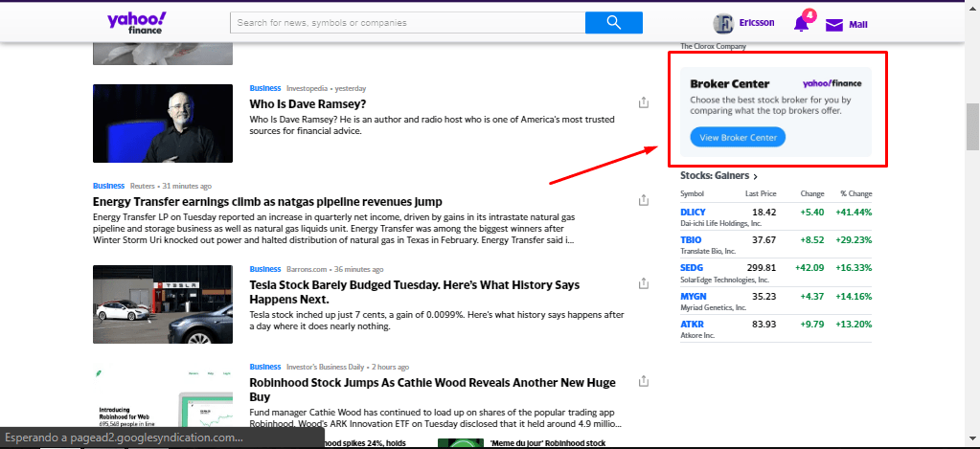Click the Last Price column header
This screenshot has width=980, height=449.
(x=761, y=193)
